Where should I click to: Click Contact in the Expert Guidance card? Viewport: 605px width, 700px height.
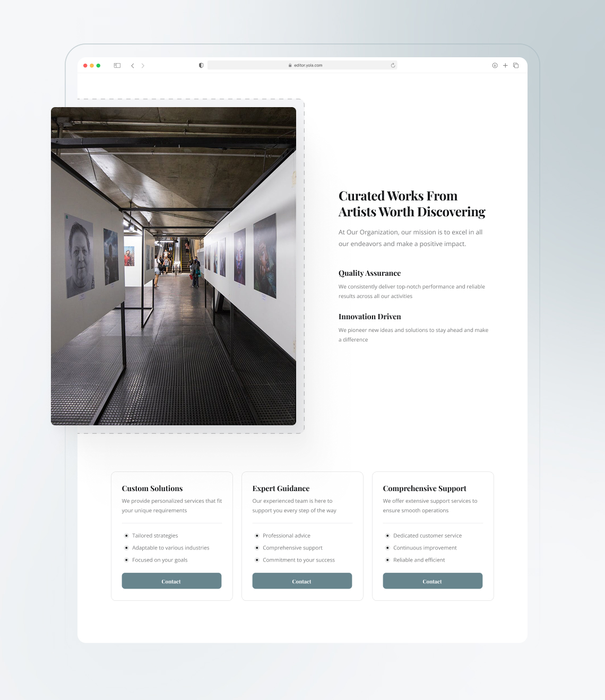coord(302,581)
